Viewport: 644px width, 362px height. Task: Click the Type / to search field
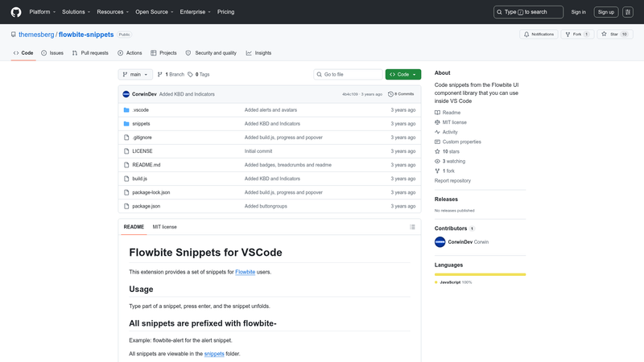click(x=528, y=12)
